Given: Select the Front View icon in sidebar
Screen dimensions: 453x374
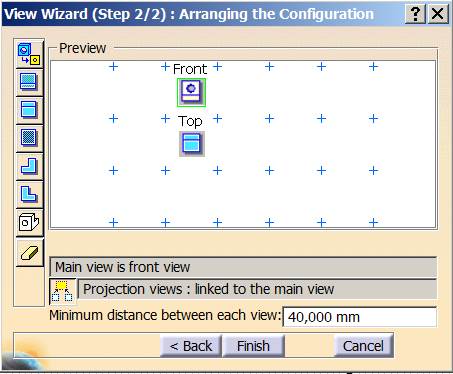Looking at the screenshot, I should (x=29, y=54).
